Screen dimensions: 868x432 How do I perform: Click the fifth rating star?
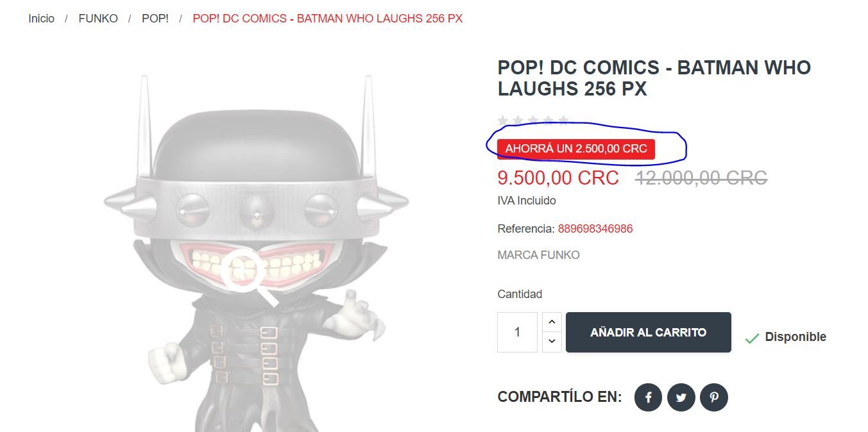pos(563,120)
